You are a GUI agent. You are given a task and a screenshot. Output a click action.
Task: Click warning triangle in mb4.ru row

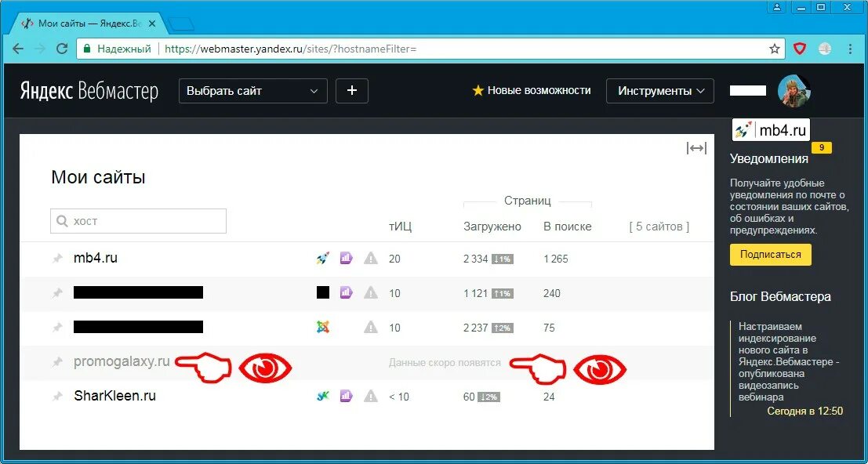(370, 258)
